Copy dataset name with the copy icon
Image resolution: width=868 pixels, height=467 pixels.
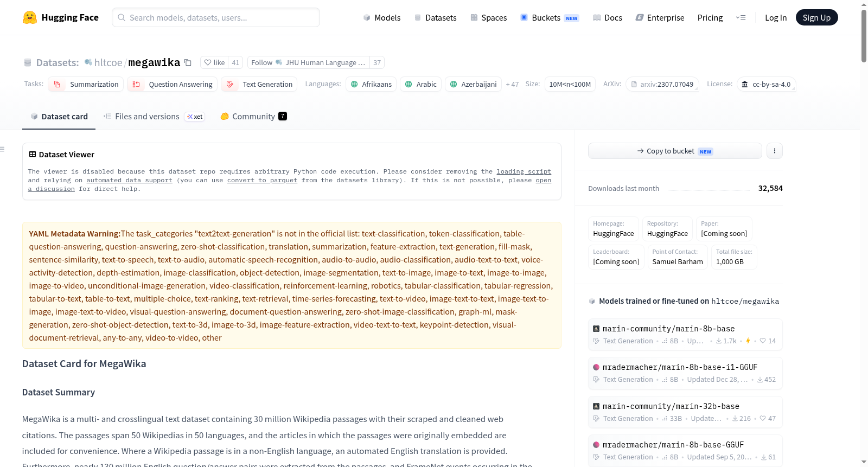pos(188,62)
